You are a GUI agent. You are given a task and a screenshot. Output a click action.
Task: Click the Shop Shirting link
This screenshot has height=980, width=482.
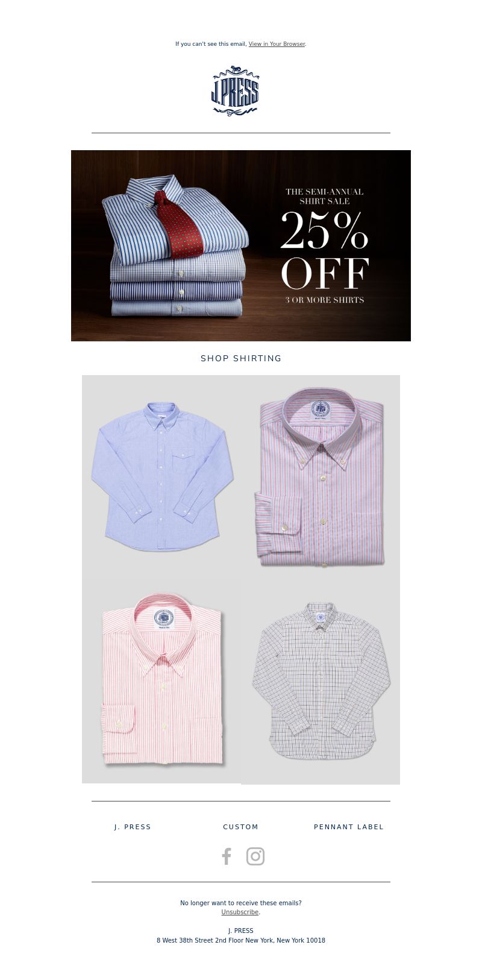click(x=241, y=358)
